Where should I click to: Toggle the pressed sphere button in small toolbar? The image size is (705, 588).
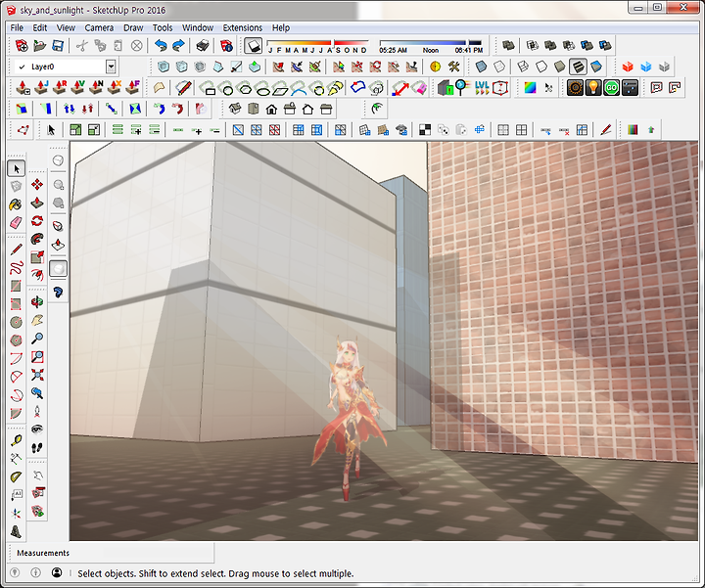[58, 269]
